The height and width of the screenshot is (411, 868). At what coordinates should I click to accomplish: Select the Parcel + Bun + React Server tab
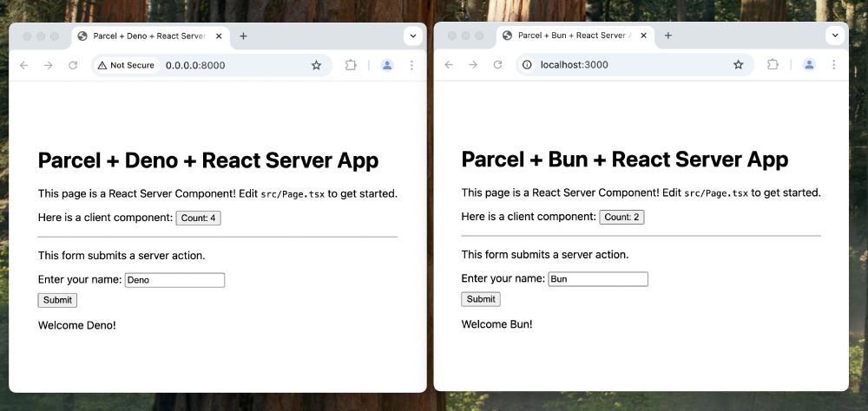tap(575, 36)
